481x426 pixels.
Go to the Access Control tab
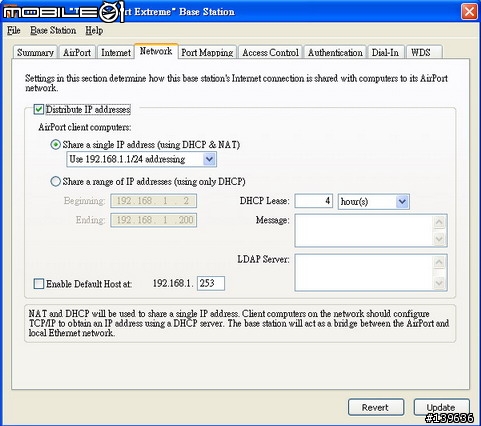(270, 53)
